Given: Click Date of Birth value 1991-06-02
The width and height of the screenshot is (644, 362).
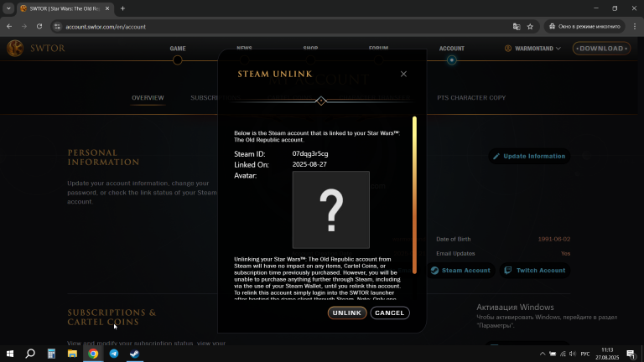Looking at the screenshot, I should (554, 240).
